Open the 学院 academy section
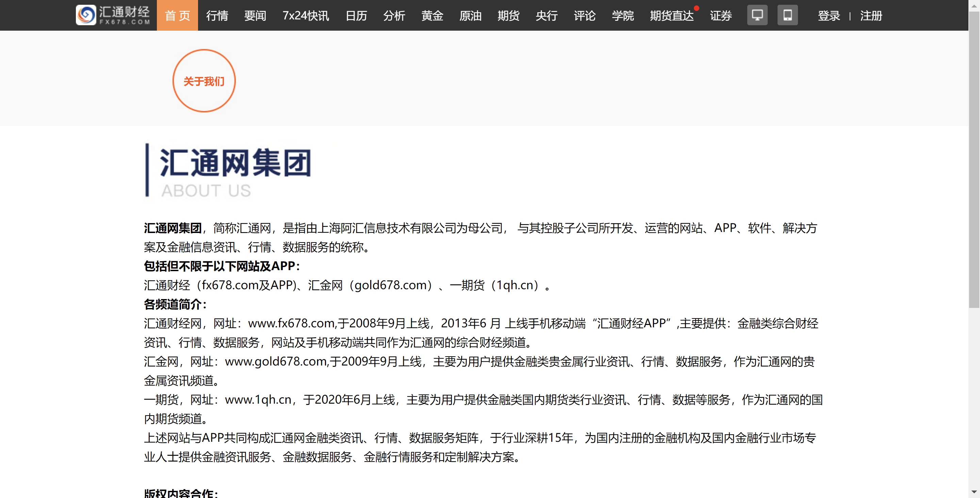Image resolution: width=980 pixels, height=498 pixels. pyautogui.click(x=623, y=15)
